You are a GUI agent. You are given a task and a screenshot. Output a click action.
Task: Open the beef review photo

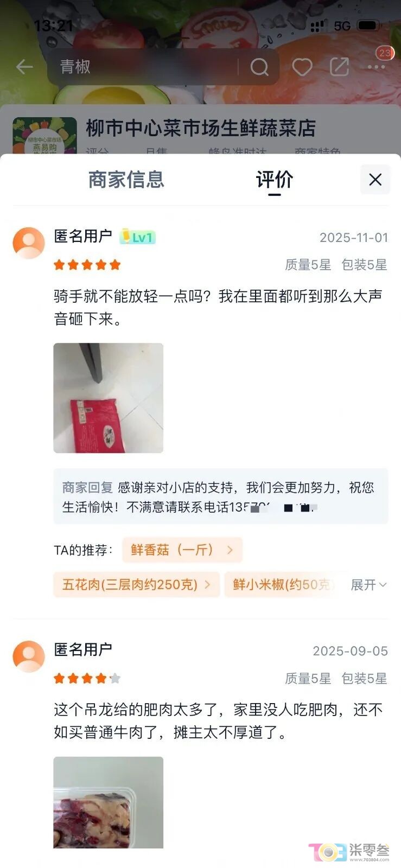click(109, 802)
